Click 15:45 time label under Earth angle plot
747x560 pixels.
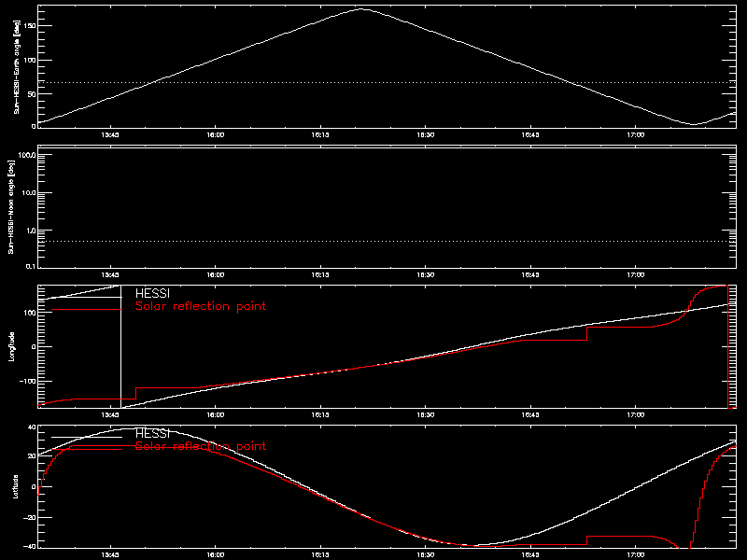tap(110, 135)
